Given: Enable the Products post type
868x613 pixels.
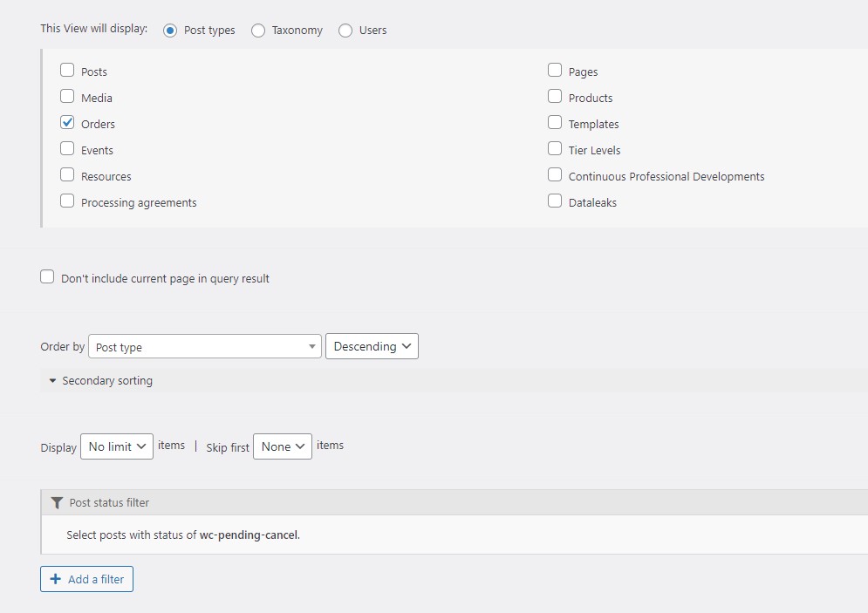Looking at the screenshot, I should (x=555, y=96).
